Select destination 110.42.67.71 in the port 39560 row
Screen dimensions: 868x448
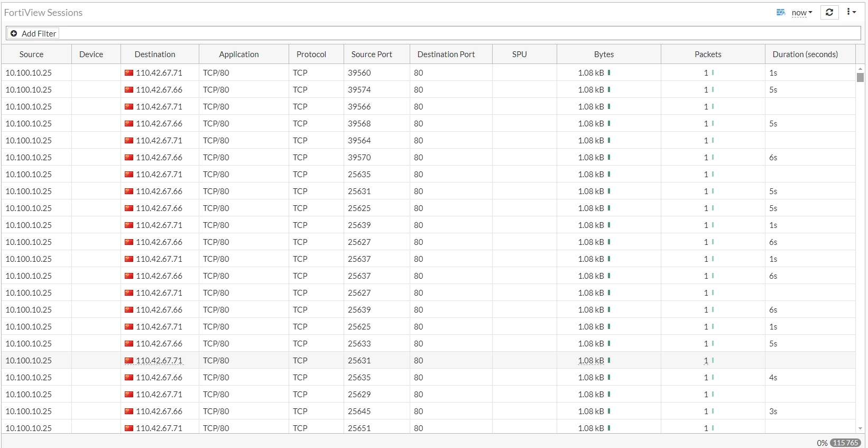159,73
